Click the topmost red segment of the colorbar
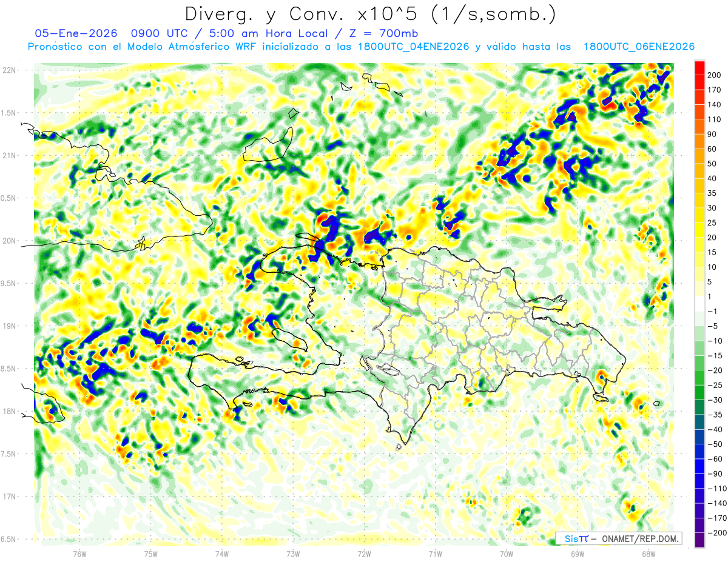The width and height of the screenshot is (728, 562). (699, 67)
